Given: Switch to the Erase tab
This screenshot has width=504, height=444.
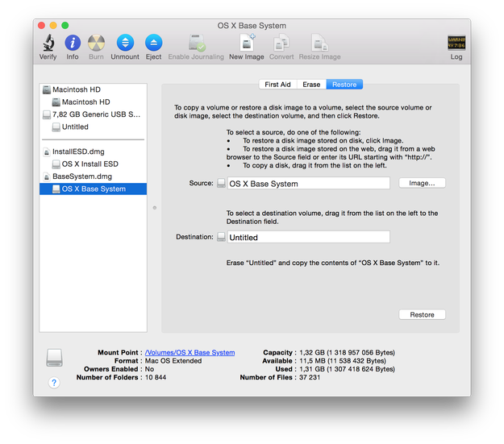Looking at the screenshot, I should click(311, 85).
